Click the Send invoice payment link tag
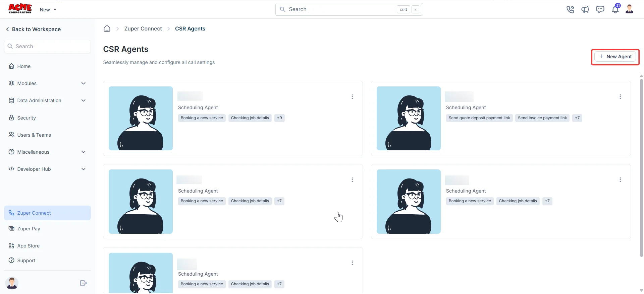This screenshot has height=294, width=644. (x=542, y=118)
